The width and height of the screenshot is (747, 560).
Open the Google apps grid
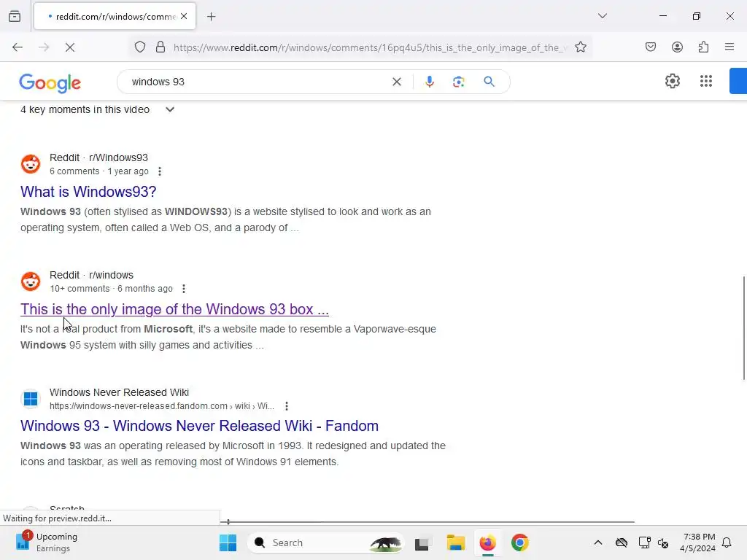pyautogui.click(x=706, y=81)
